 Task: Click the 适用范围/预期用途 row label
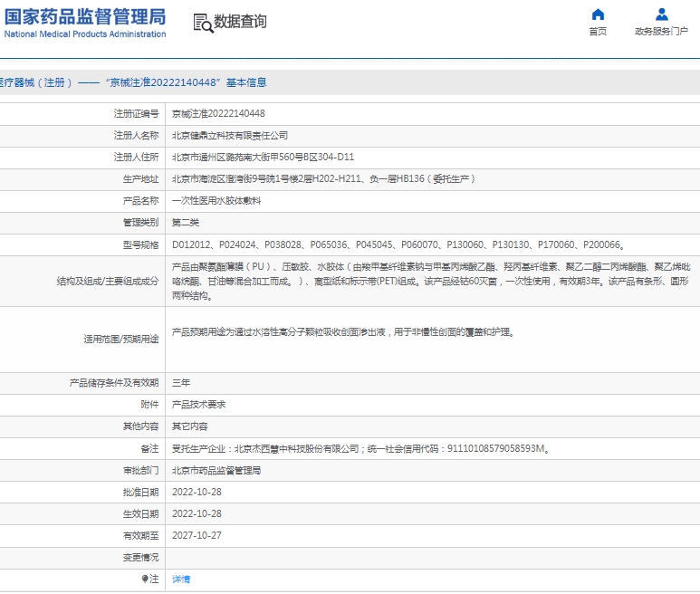[121, 340]
